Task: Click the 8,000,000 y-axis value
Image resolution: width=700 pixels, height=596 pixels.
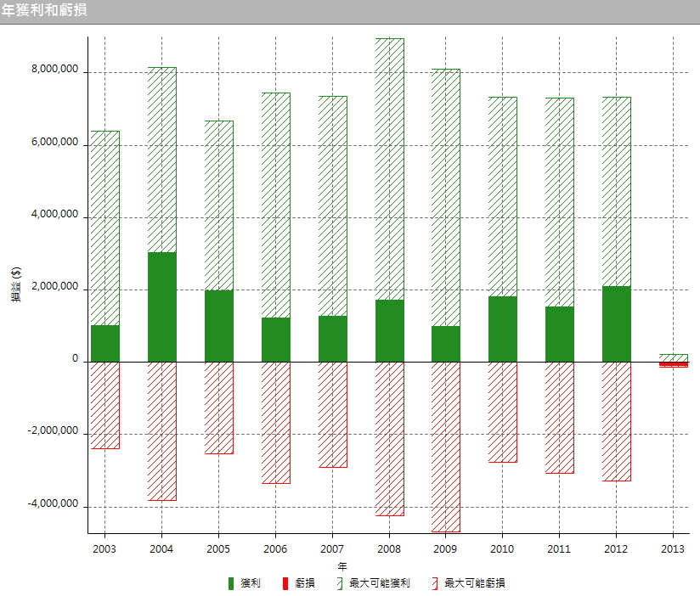Action: tap(54, 69)
